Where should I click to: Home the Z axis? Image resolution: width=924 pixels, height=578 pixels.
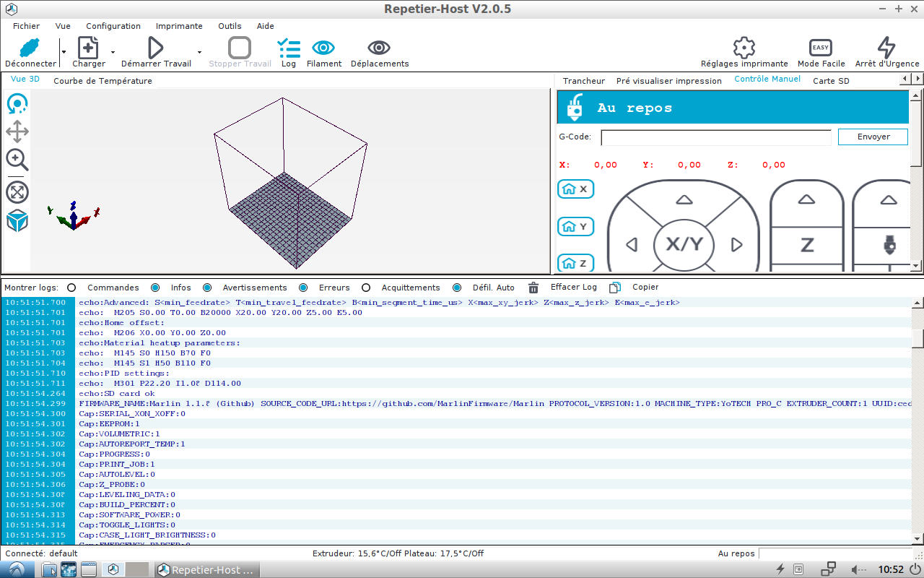[575, 264]
